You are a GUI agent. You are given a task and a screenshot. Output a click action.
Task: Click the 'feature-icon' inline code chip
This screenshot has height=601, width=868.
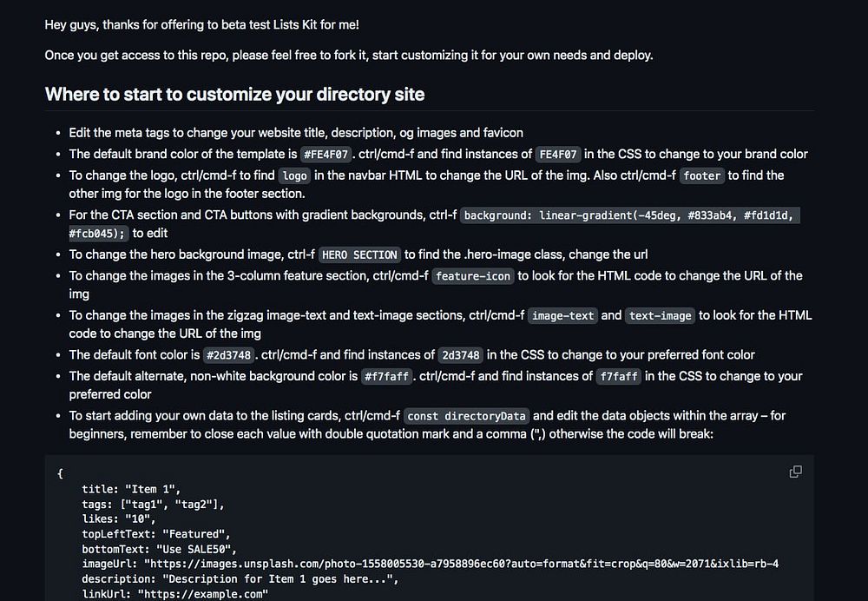coord(473,276)
